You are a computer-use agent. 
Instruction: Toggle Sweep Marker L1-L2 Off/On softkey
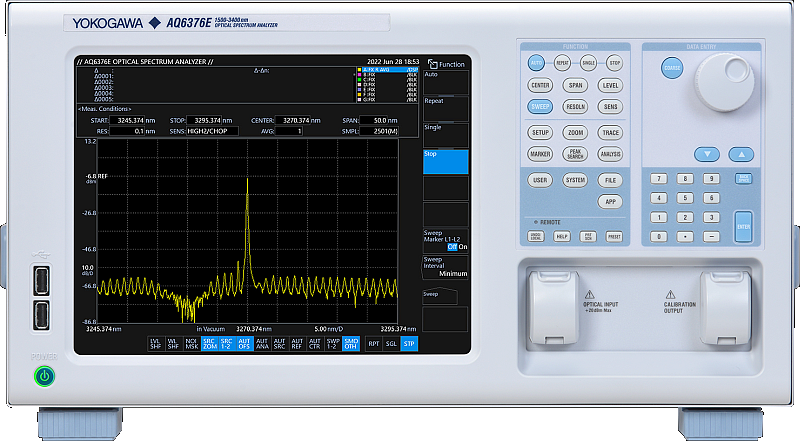click(x=445, y=239)
